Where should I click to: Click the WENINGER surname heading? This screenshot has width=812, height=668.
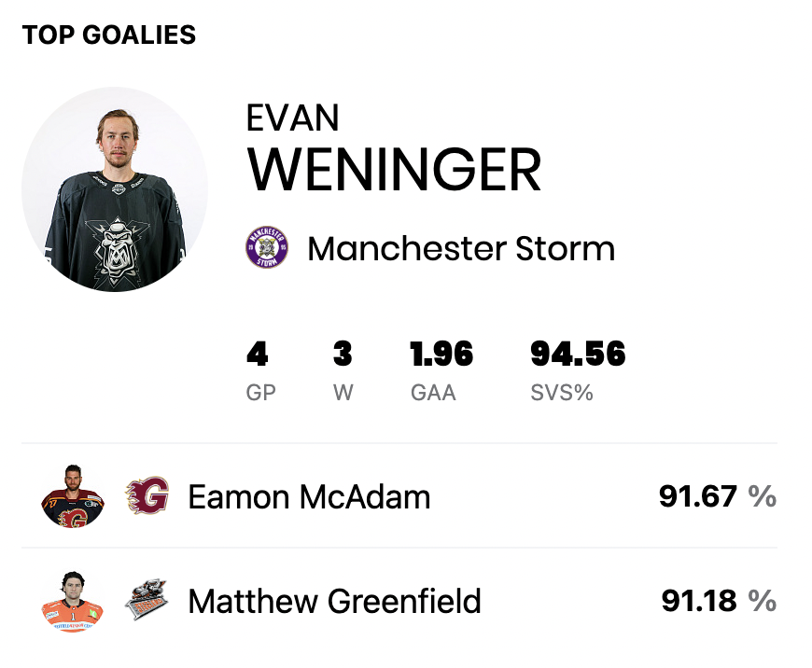[x=394, y=170]
